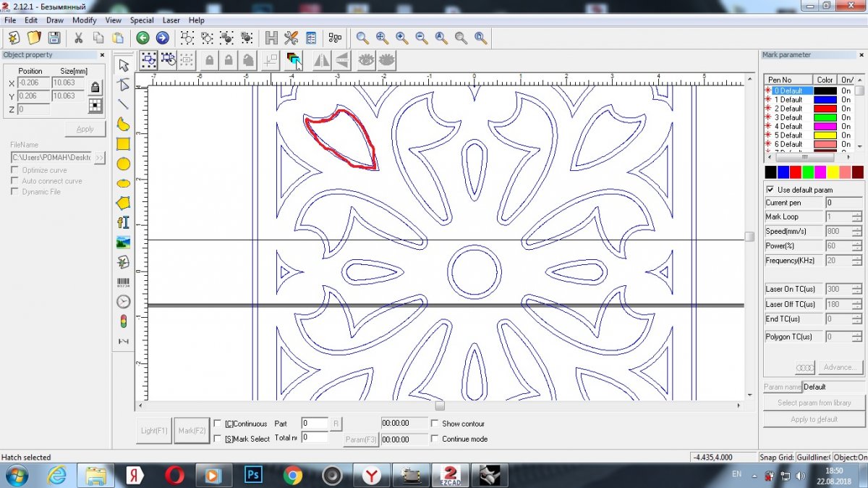Select the arrow pick tool
Screen dimensions: 868x488
tap(124, 66)
